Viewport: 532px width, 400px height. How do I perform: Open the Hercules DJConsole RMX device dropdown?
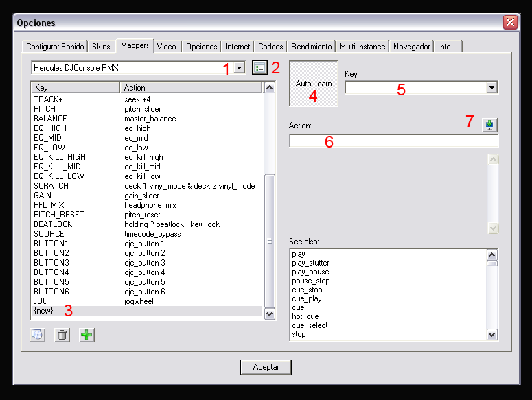click(x=239, y=68)
